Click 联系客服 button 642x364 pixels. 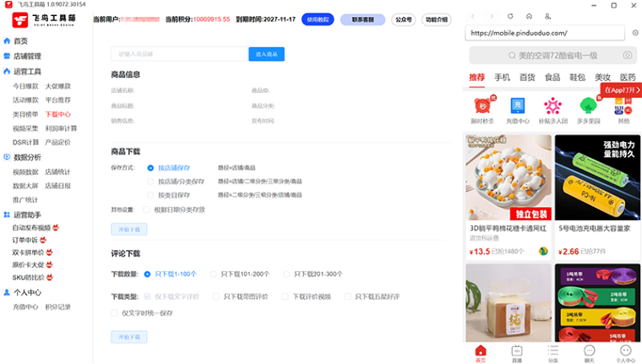click(362, 19)
